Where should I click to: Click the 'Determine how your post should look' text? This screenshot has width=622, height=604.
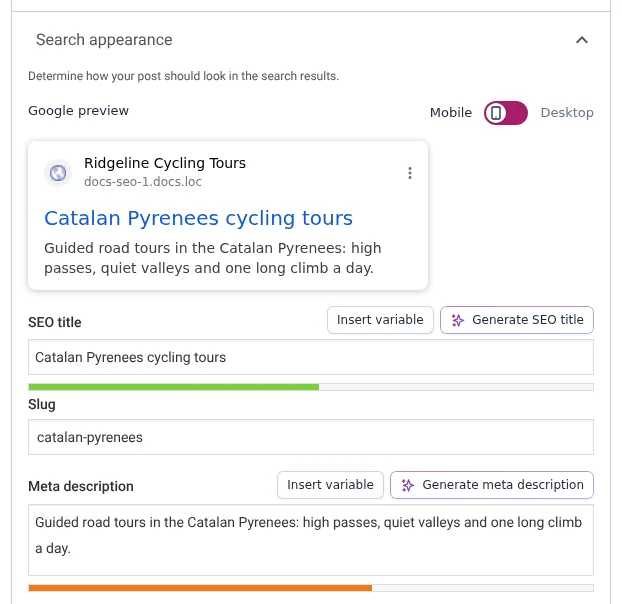[183, 76]
